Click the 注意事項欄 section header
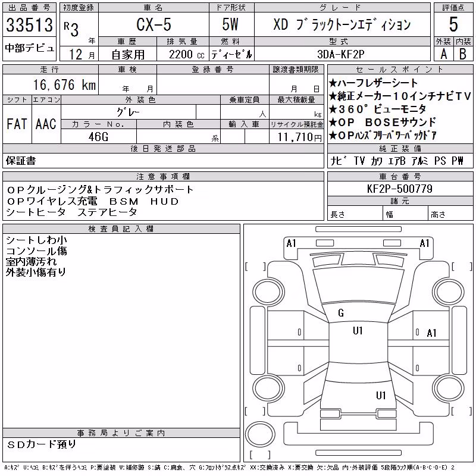The height and width of the screenshot is (476, 476). (x=163, y=176)
